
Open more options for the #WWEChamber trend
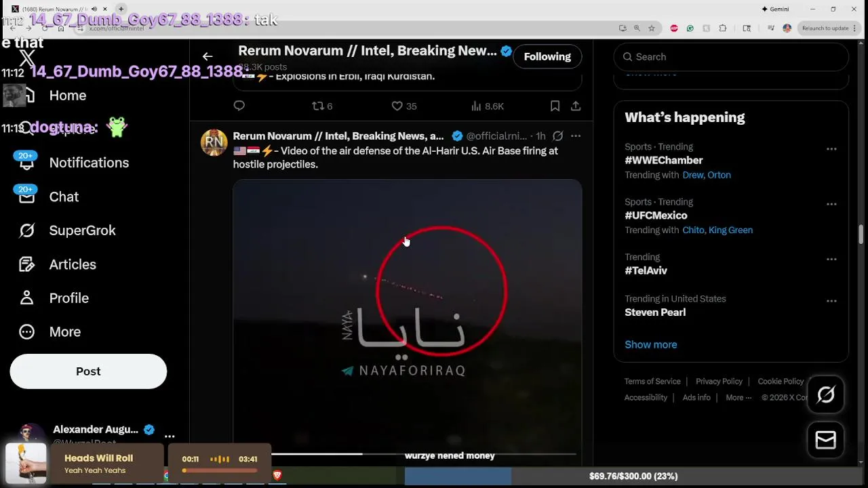[831, 149]
